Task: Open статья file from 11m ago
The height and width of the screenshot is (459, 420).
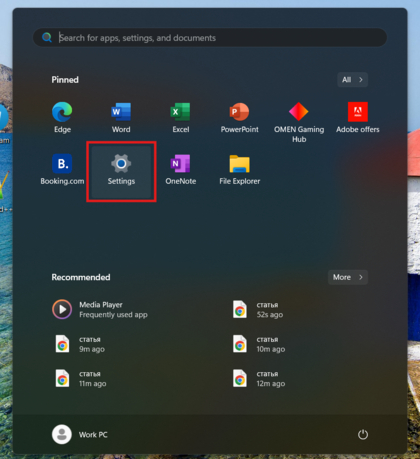Action: [x=81, y=379]
